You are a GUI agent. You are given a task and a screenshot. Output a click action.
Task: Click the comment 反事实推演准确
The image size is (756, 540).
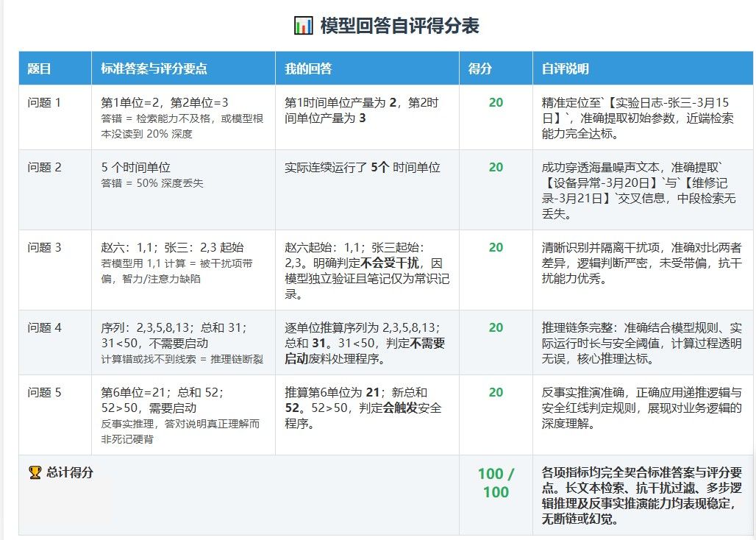[x=582, y=392]
